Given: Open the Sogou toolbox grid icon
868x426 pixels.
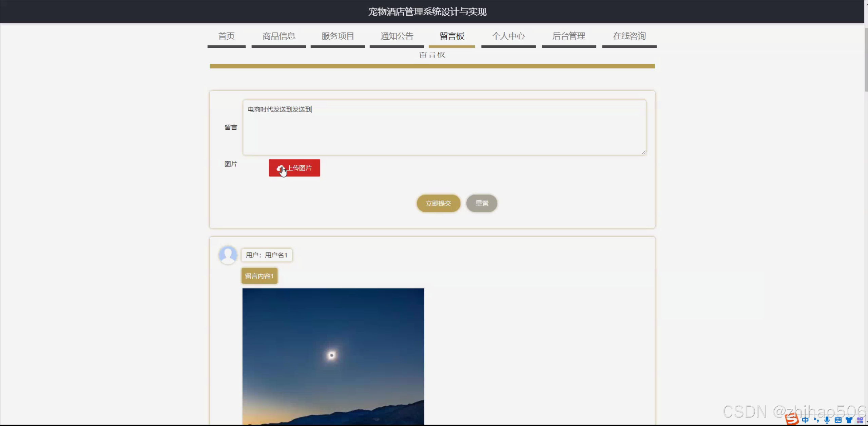Looking at the screenshot, I should click(x=860, y=420).
